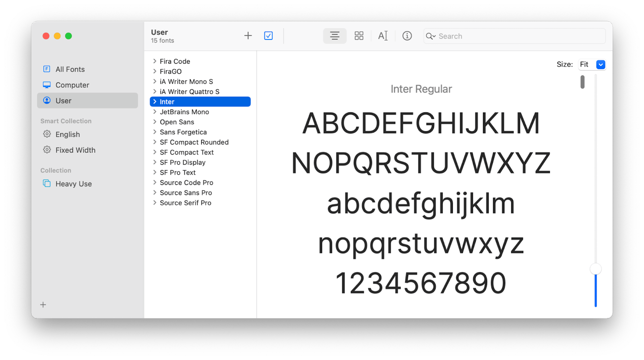Select Computer in sidebar
Screen dimensions: 644x360
tap(87, 85)
